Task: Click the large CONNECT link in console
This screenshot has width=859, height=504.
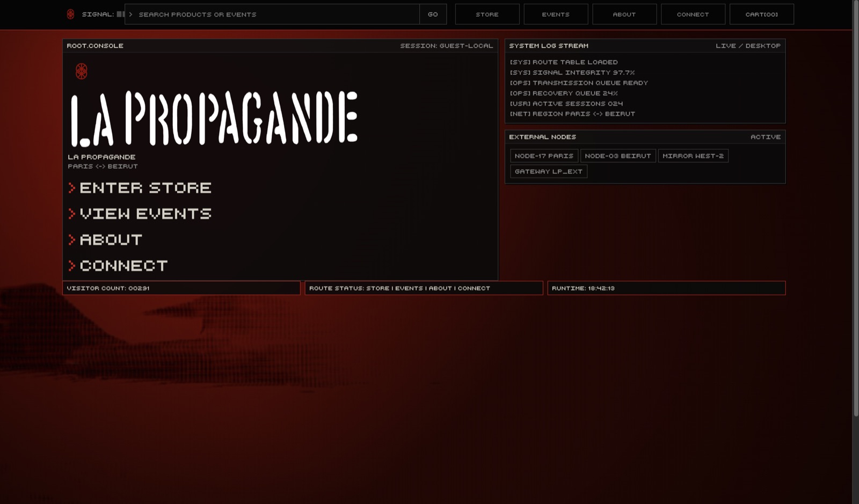Action: point(124,265)
